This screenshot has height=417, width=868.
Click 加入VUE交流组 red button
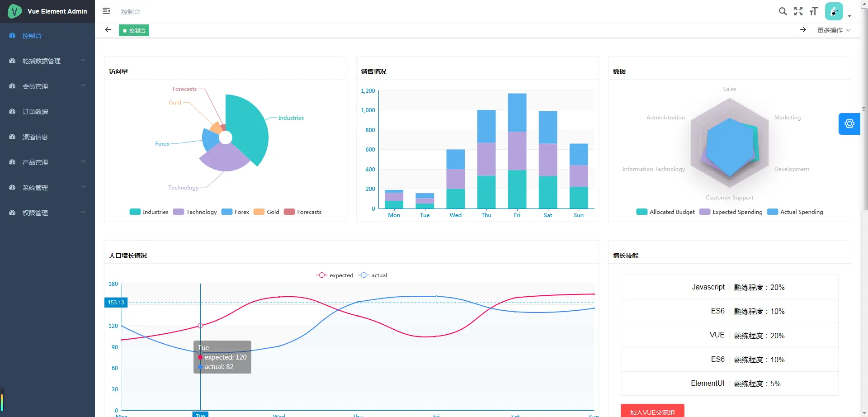(652, 412)
